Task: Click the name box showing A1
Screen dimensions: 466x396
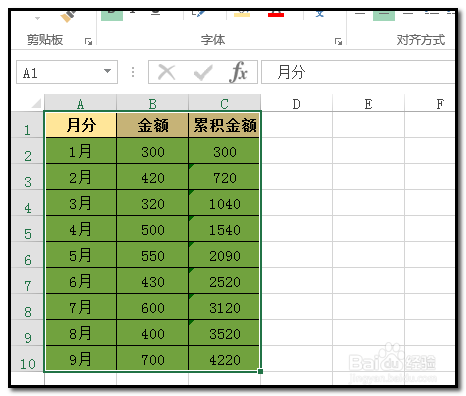Action: tap(67, 72)
